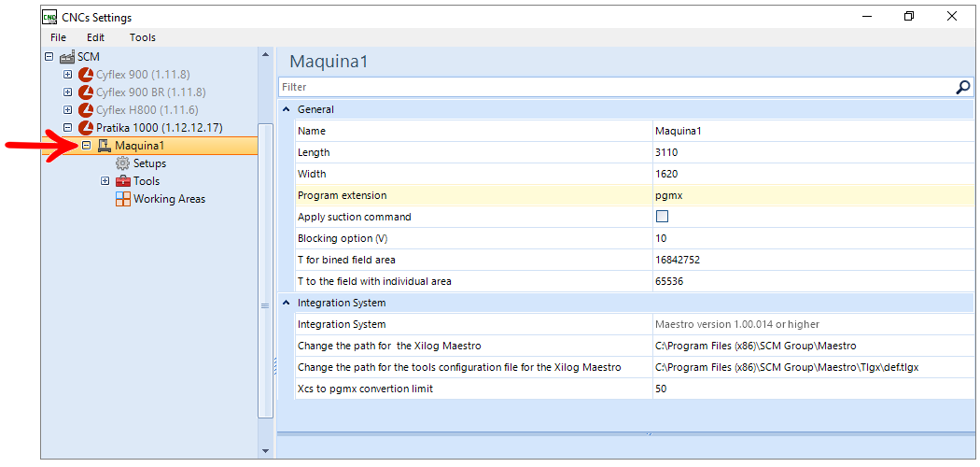Select Working Areas in the tree
980x467 pixels.
point(169,199)
